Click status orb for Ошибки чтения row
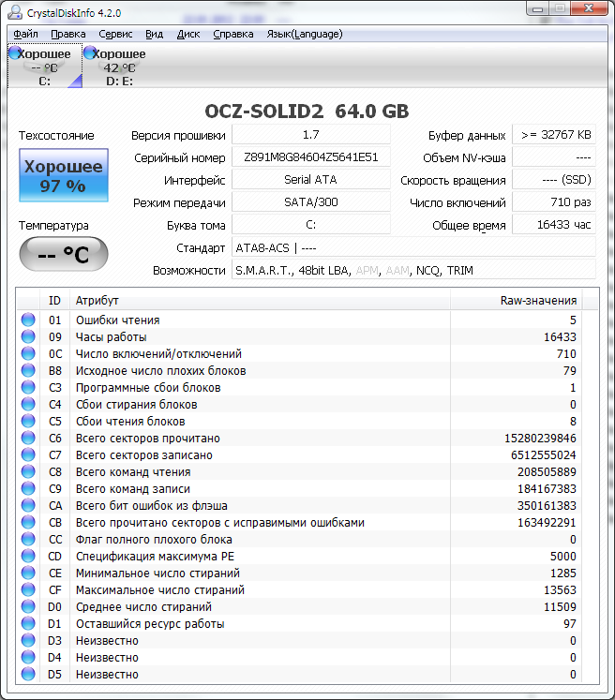The image size is (615, 700). pyautogui.click(x=28, y=320)
